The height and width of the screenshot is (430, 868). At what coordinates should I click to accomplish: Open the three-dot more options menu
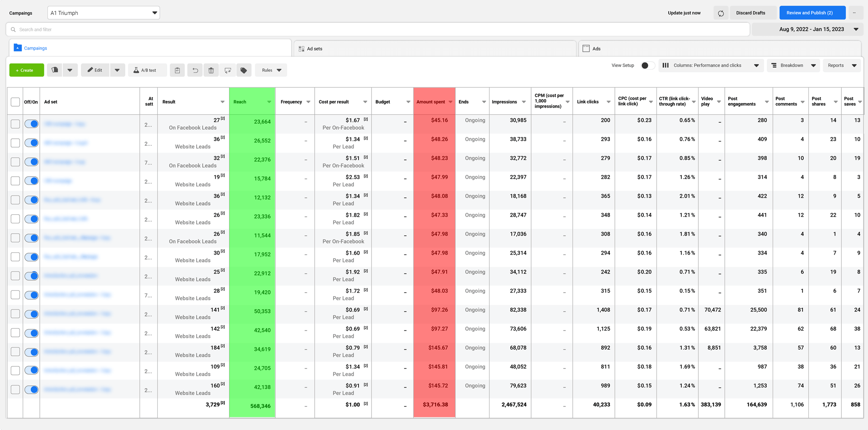854,13
